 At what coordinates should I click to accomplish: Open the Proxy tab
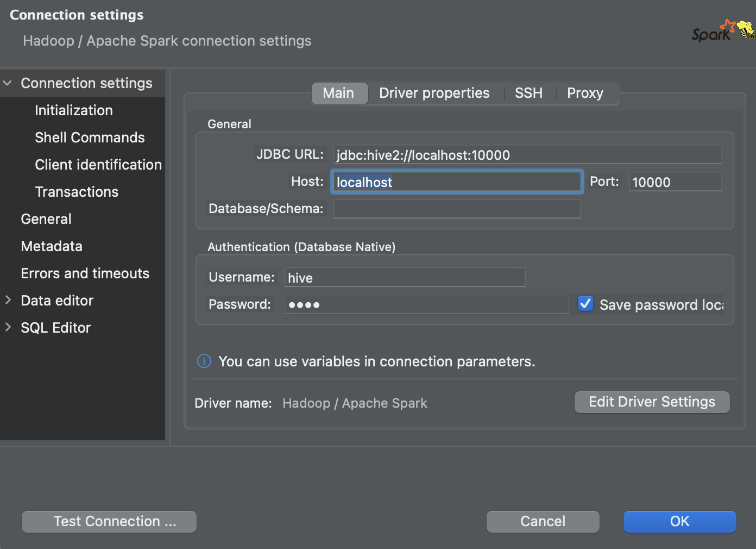click(585, 93)
